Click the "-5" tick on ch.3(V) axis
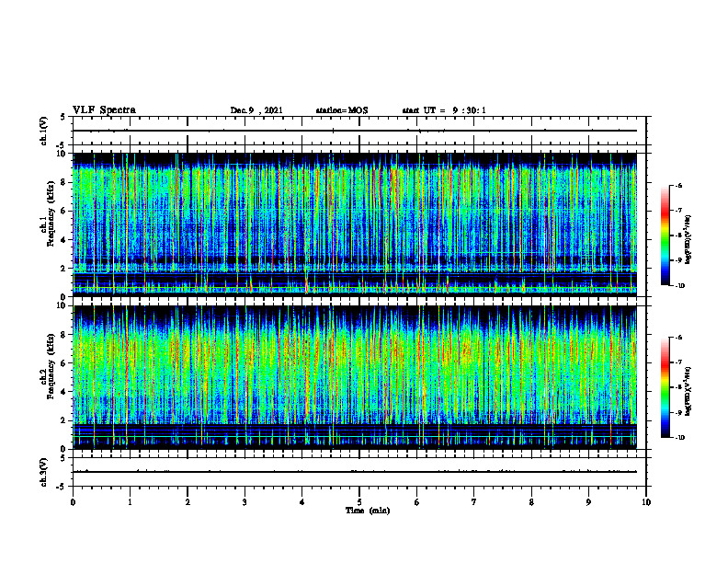This screenshot has width=728, height=563. pos(62,487)
